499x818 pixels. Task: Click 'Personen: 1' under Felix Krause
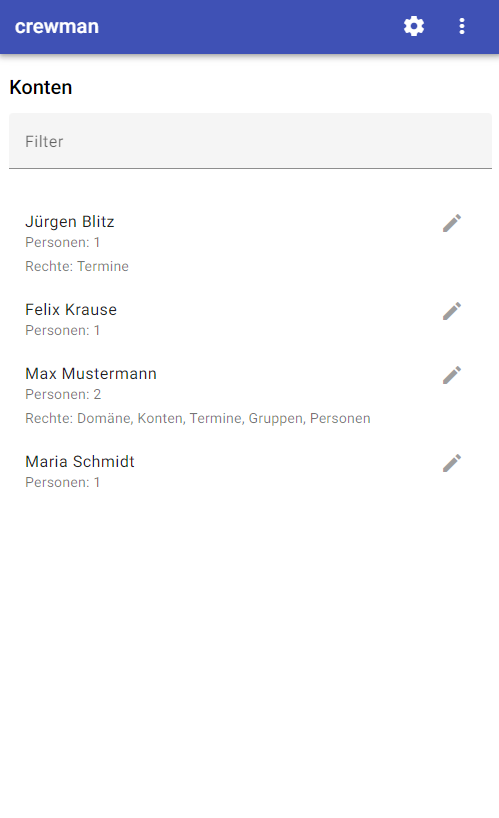tap(63, 330)
